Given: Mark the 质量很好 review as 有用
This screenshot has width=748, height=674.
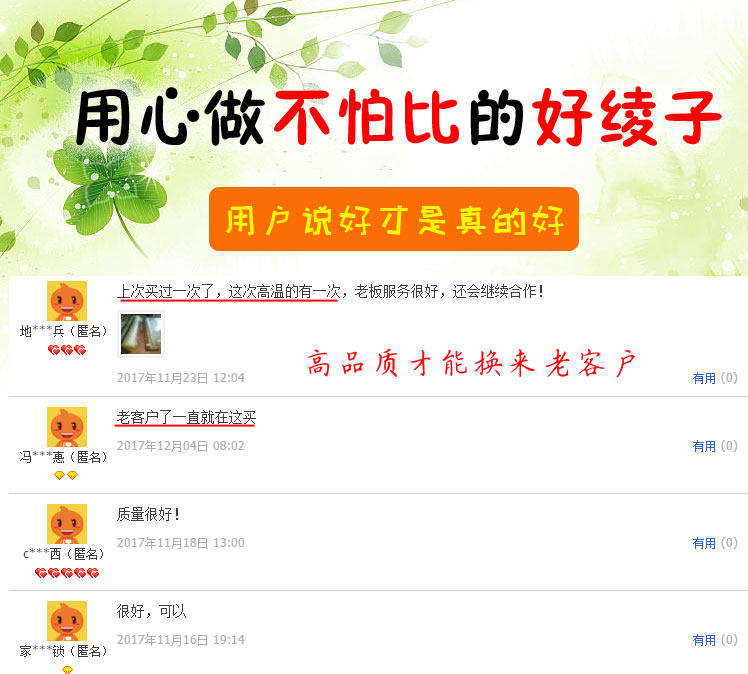Looking at the screenshot, I should click(x=704, y=543).
